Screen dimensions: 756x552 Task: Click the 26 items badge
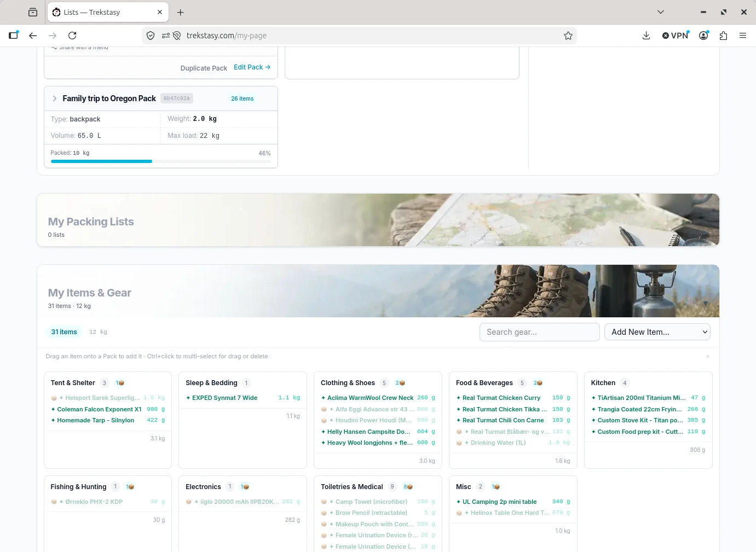point(243,98)
